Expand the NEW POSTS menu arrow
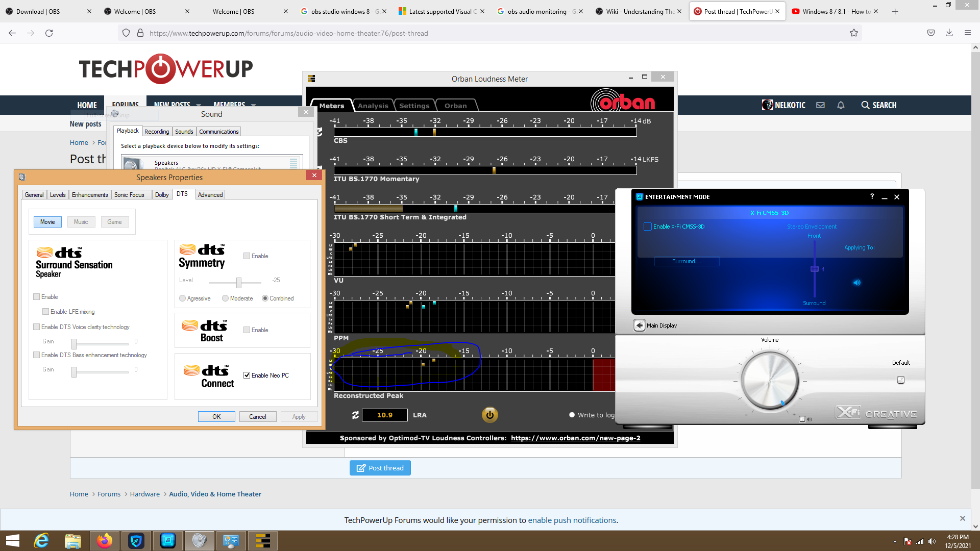This screenshot has height=551, width=980. (199, 105)
